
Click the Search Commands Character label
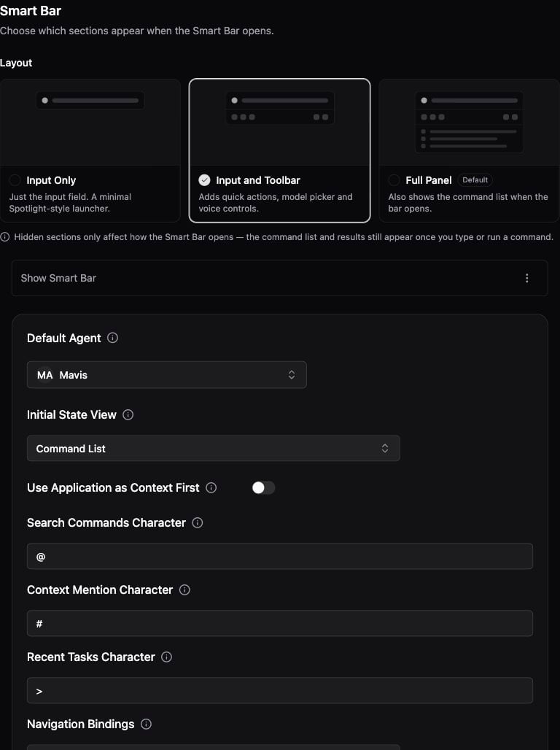[106, 522]
